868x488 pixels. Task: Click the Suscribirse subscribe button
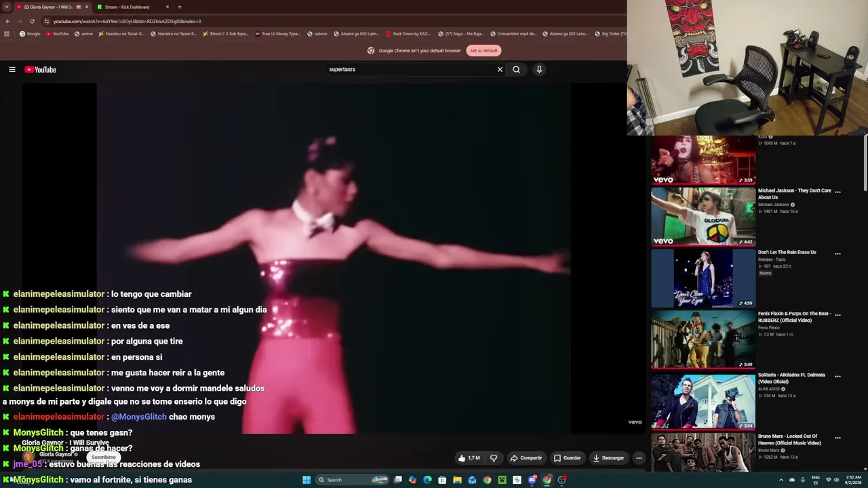(104, 457)
